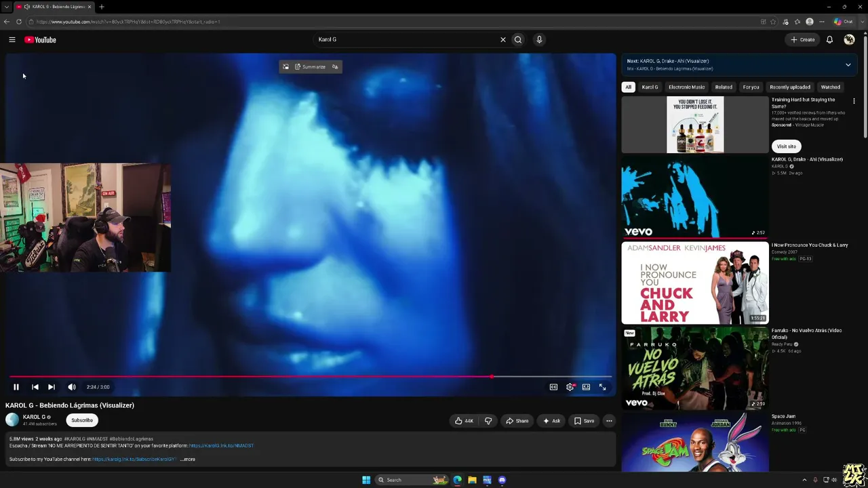Skip back to the previous video
Screen dimensions: 868x488
pyautogui.click(x=35, y=387)
